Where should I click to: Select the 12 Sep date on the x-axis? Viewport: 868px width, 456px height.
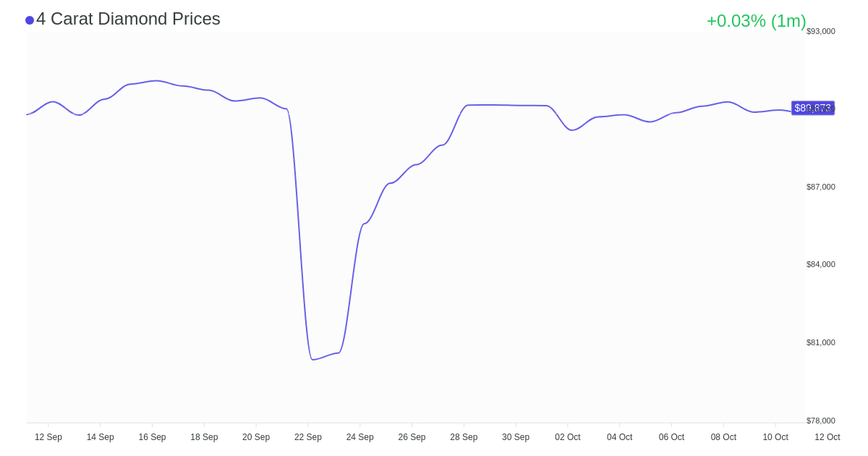[x=48, y=437]
